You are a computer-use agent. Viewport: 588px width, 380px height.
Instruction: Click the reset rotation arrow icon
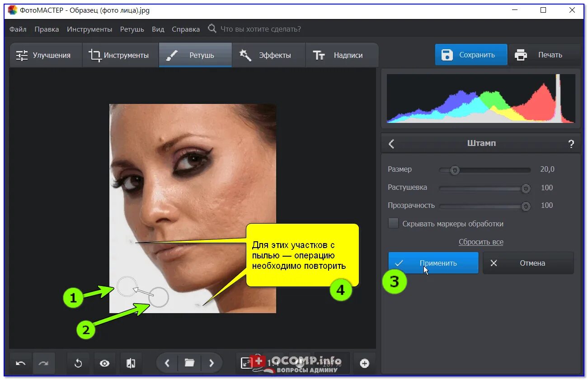(78, 363)
